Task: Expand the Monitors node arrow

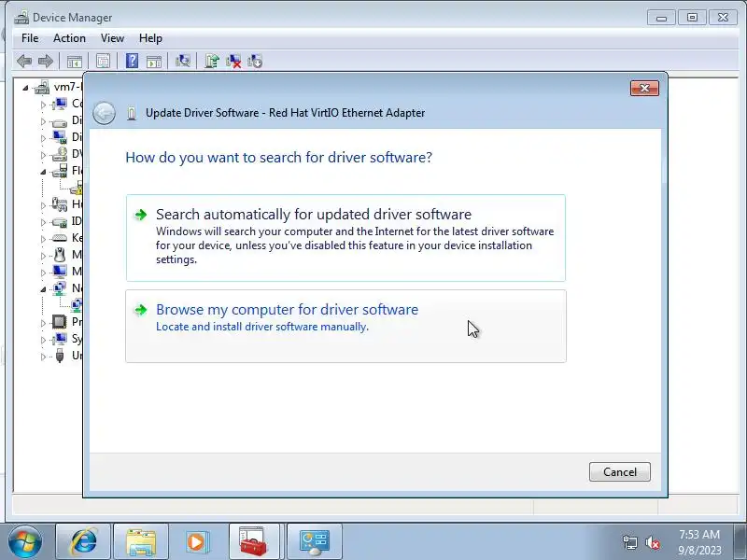Action: (x=43, y=273)
